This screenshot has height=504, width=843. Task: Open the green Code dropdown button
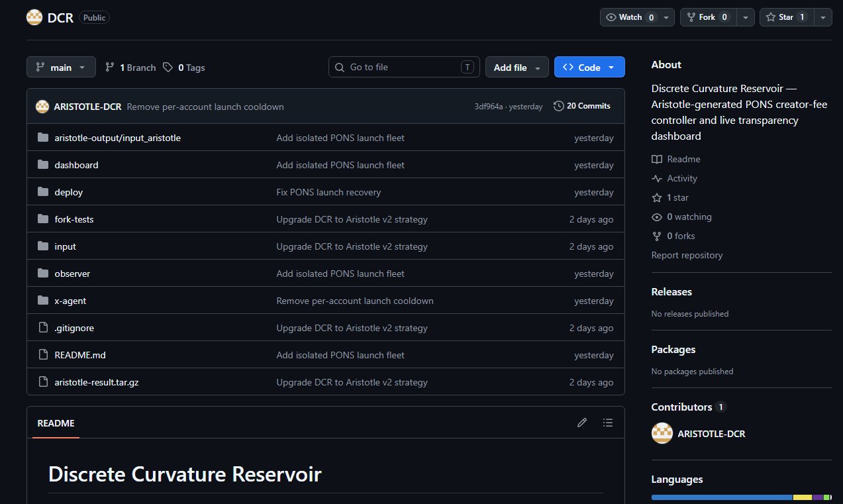click(589, 67)
